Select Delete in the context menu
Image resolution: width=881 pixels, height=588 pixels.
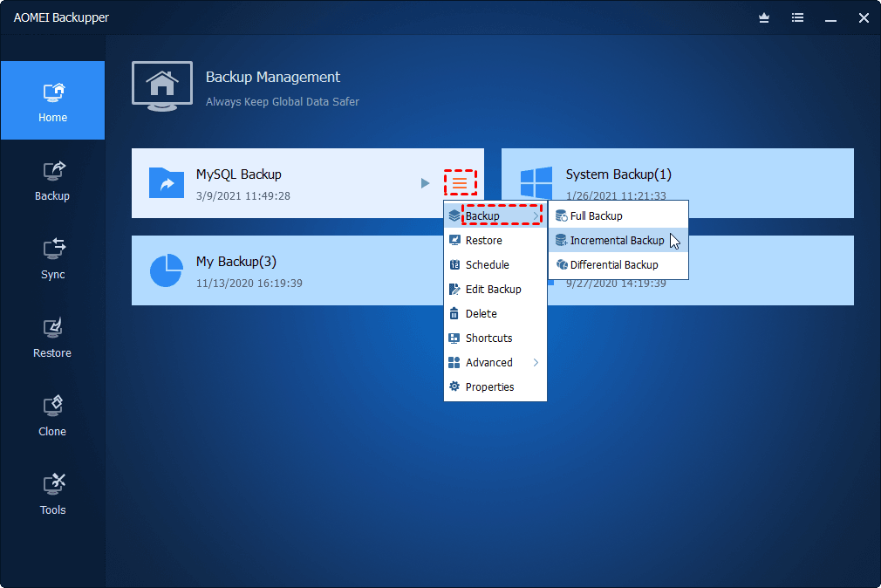click(495, 314)
